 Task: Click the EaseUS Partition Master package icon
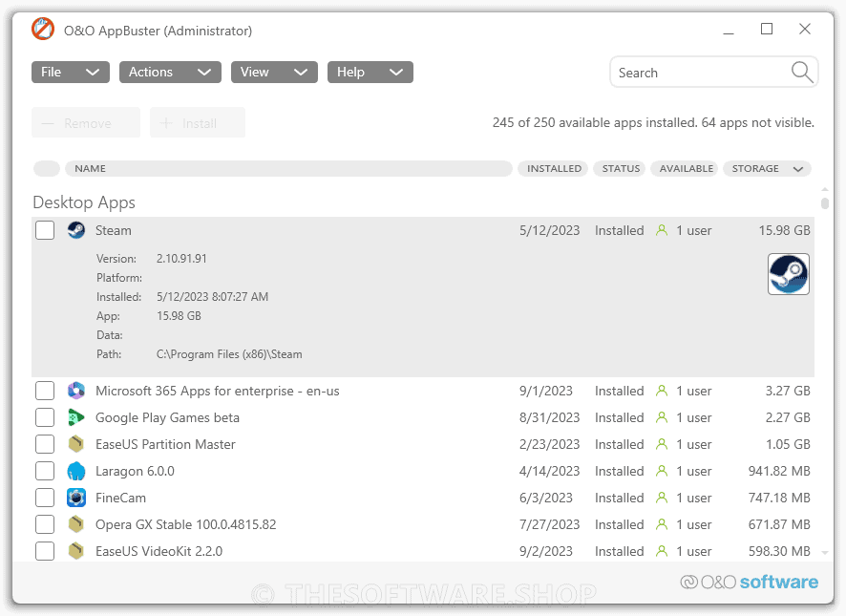pos(76,444)
